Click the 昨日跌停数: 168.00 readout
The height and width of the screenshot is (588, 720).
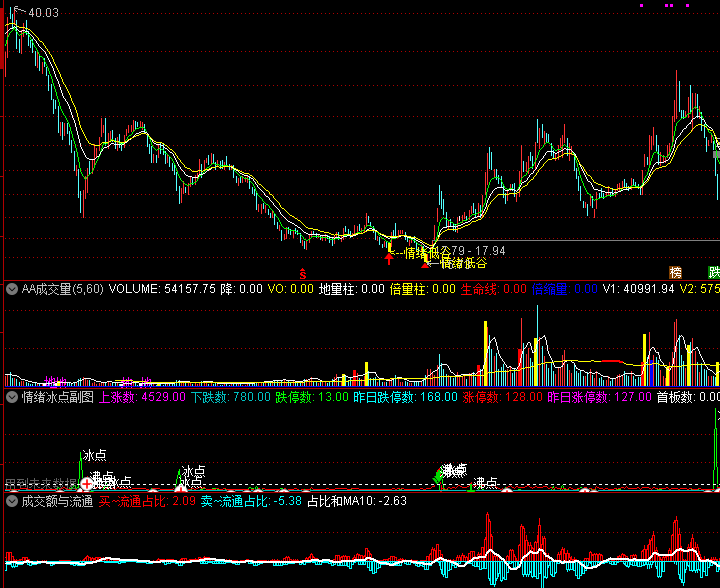(405, 397)
